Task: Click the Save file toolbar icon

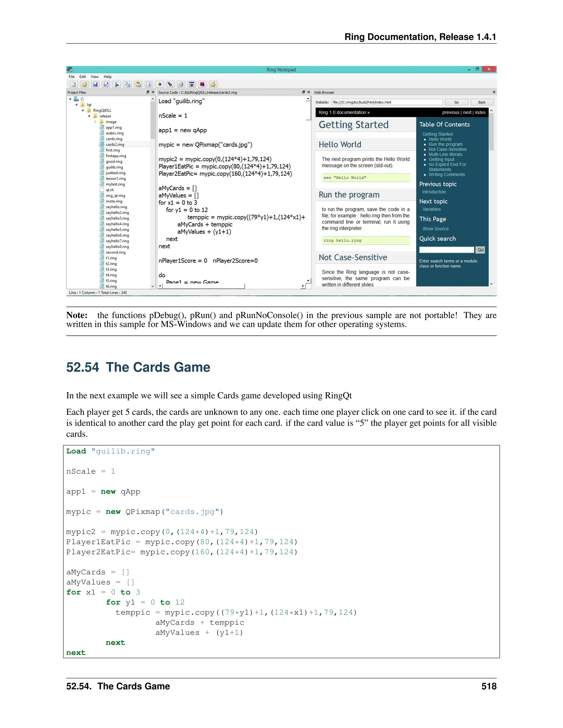Action: point(95,84)
